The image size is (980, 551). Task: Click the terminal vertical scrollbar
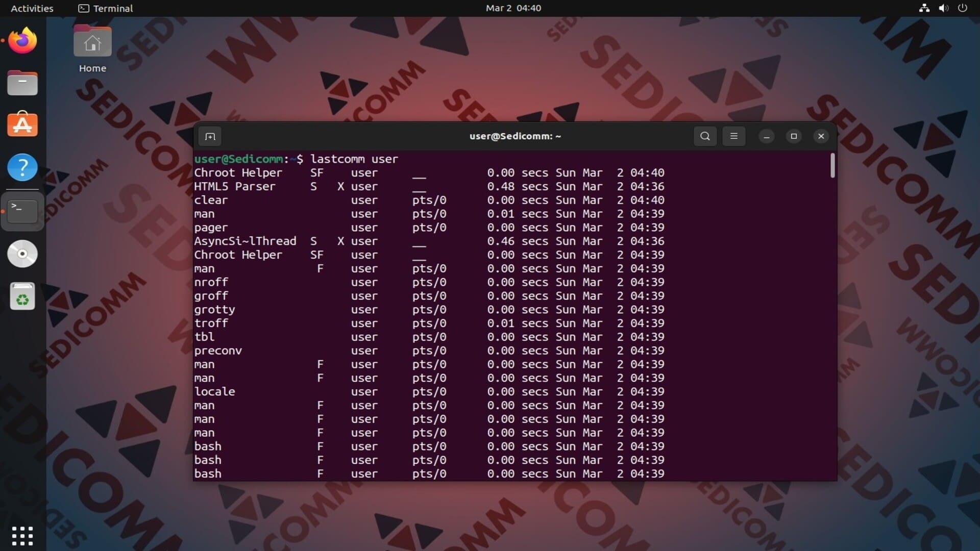tap(832, 166)
